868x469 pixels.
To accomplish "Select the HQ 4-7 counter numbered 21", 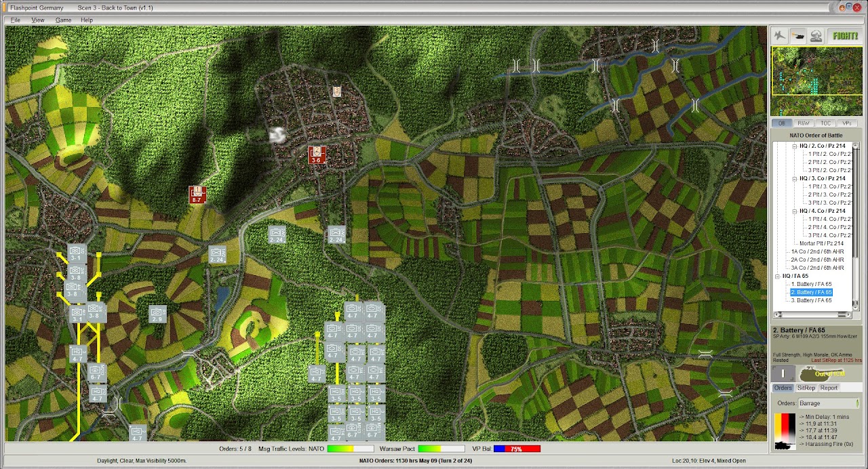I will click(x=317, y=373).
